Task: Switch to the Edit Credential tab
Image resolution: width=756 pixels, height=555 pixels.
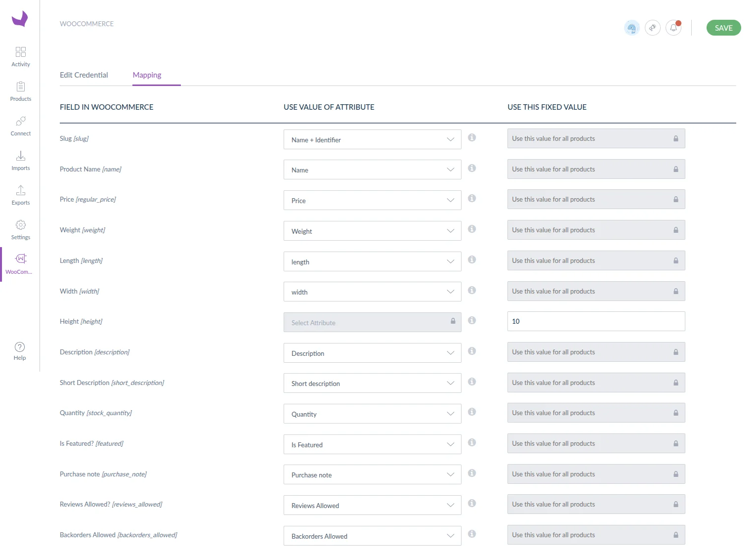Action: pyautogui.click(x=84, y=75)
